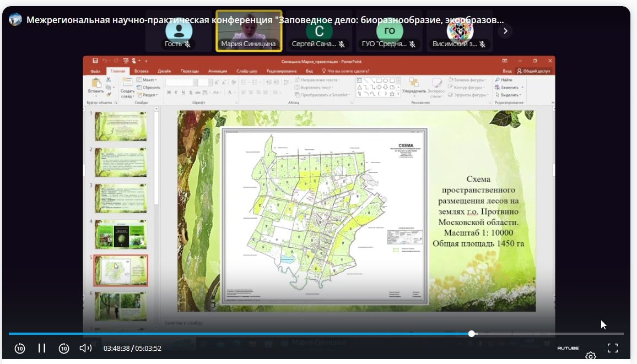Screen dimensions: 637x364
Task: Switch to the Главная ribbon tab
Action: tap(118, 71)
